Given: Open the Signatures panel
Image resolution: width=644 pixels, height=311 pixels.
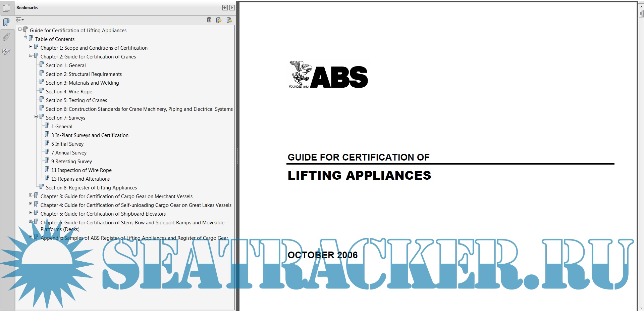Looking at the screenshot, I should coord(6,51).
